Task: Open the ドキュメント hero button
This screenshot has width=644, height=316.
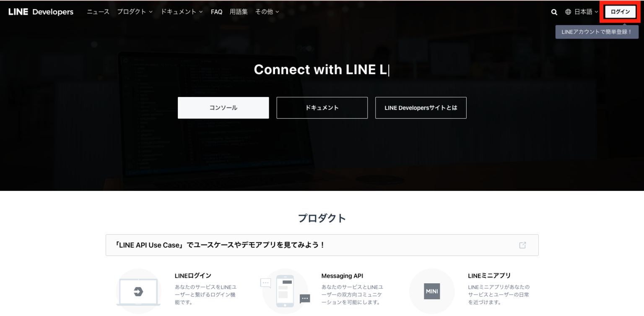Action: click(322, 107)
